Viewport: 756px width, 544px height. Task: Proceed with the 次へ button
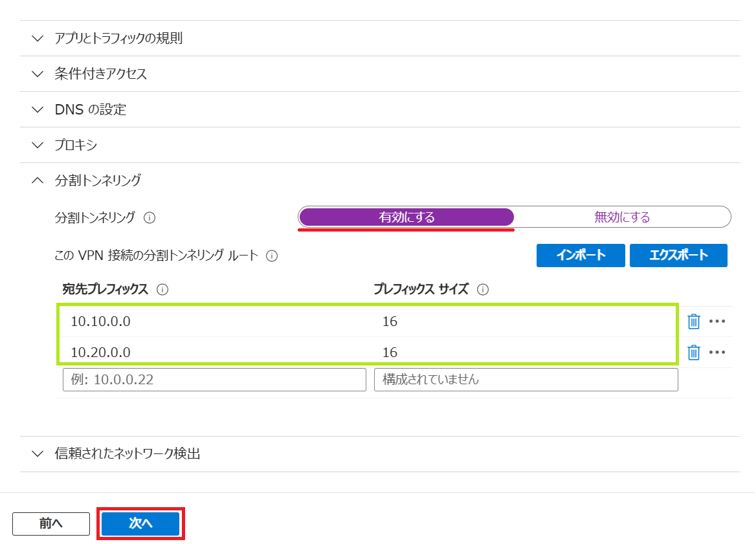click(140, 524)
